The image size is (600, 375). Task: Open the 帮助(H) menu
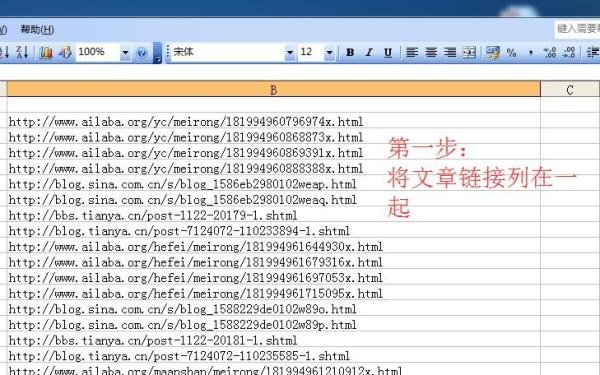37,29
